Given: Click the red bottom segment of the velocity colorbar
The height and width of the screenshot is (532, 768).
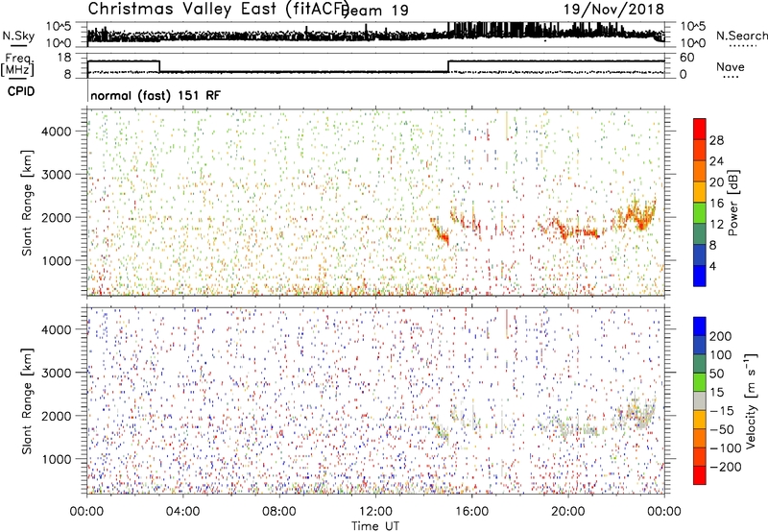Looking at the screenshot, I should tap(700, 475).
